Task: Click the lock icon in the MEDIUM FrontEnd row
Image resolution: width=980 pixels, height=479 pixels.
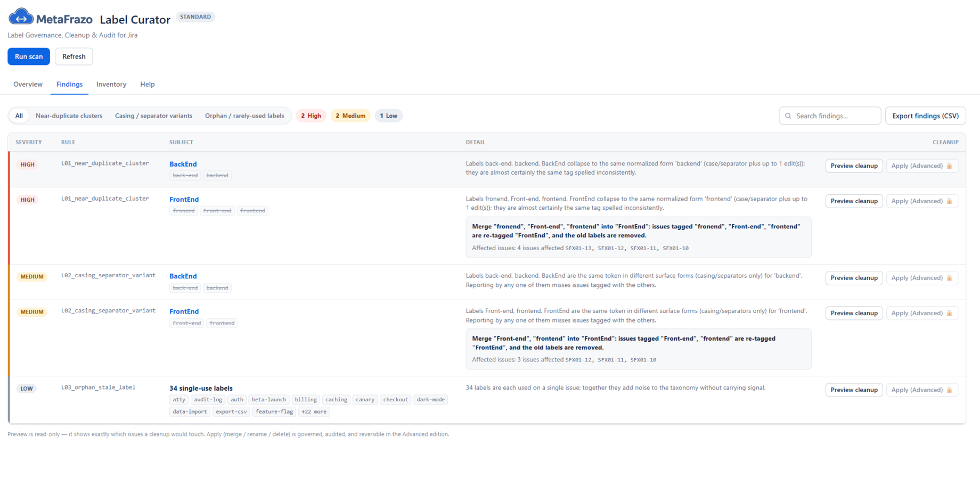Action: (x=949, y=313)
